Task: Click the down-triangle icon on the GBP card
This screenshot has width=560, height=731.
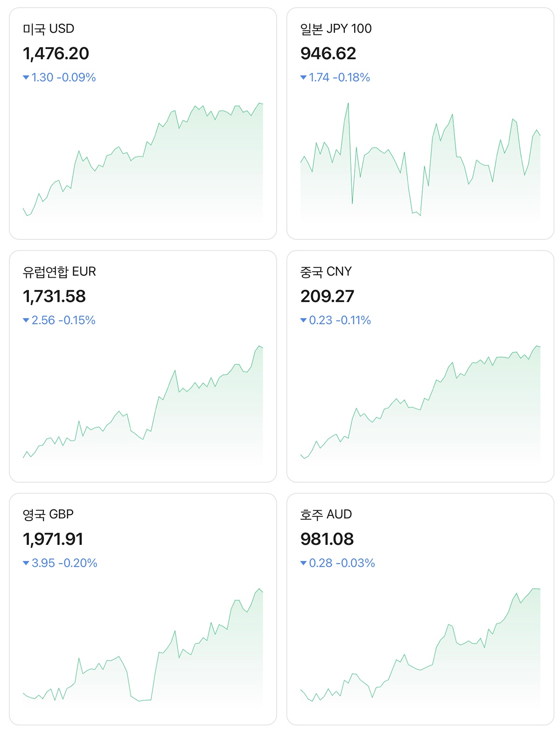Action: click(x=26, y=563)
